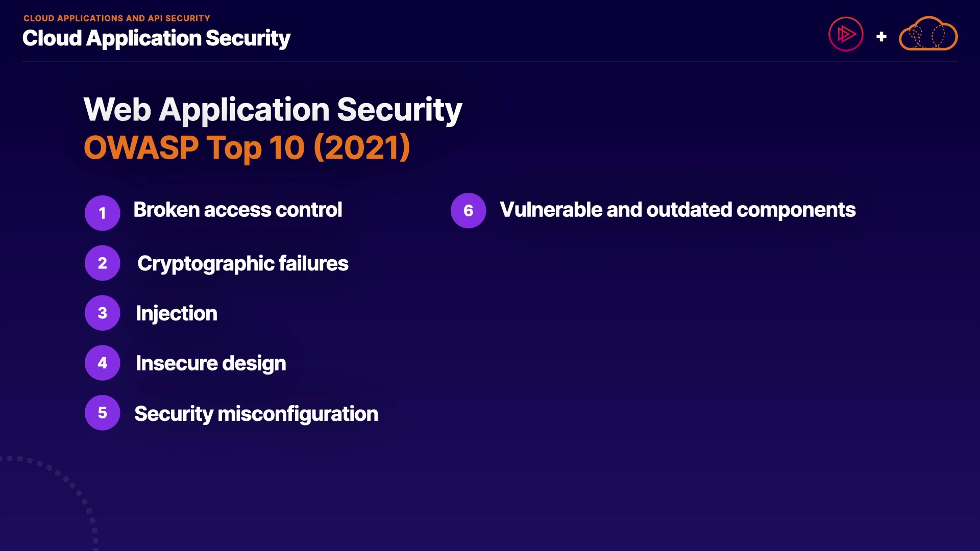Click the purple number 3 circle

point(103,313)
